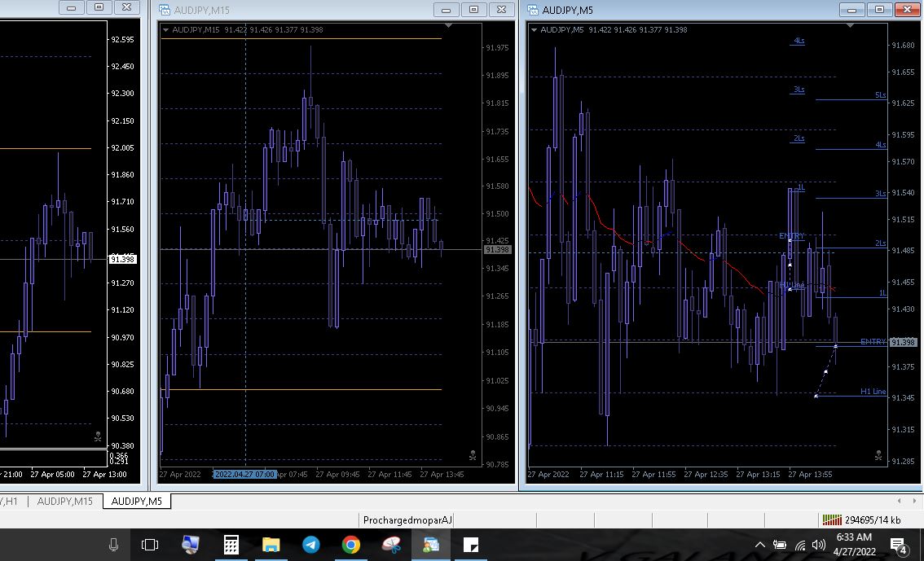Click the connection status 294695/14 kb indicator
Image resolution: width=924 pixels, height=561 pixels.
[862, 520]
